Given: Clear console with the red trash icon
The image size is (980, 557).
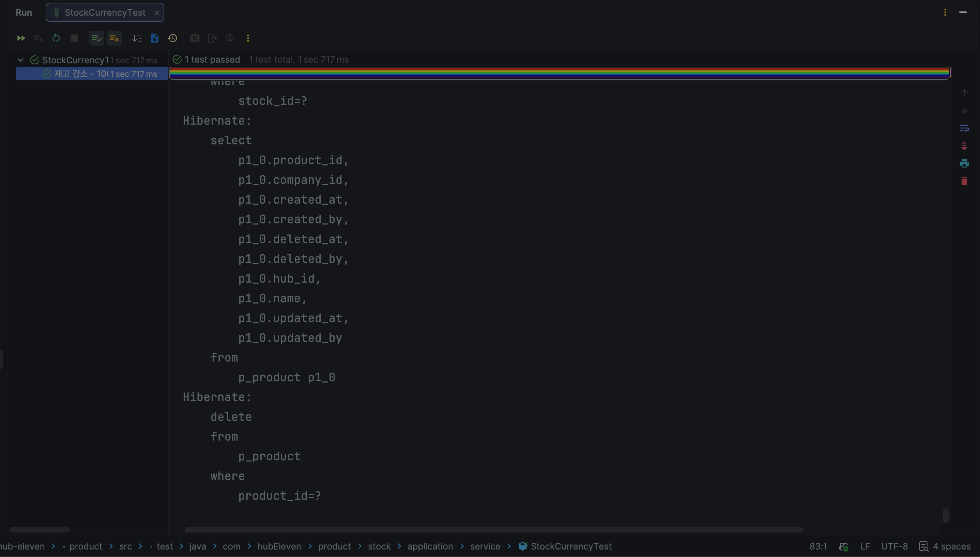Looking at the screenshot, I should pos(964,181).
